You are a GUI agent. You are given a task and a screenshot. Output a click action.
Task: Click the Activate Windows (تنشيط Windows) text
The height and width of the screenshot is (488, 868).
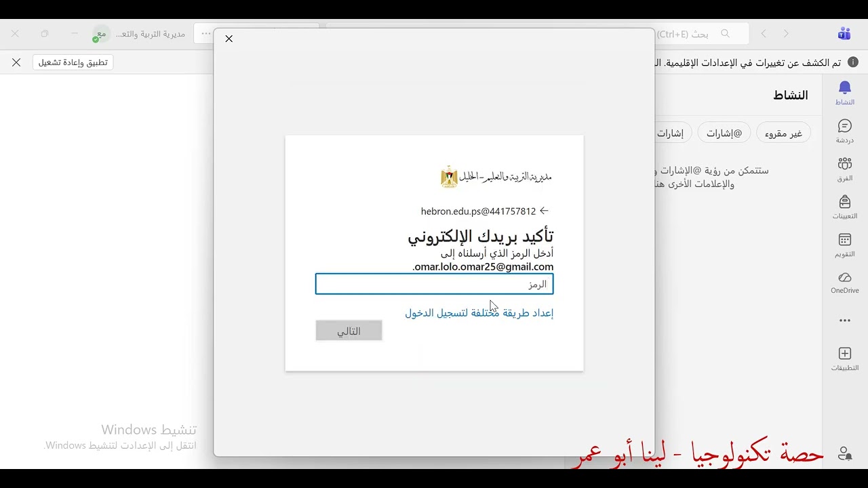(149, 430)
